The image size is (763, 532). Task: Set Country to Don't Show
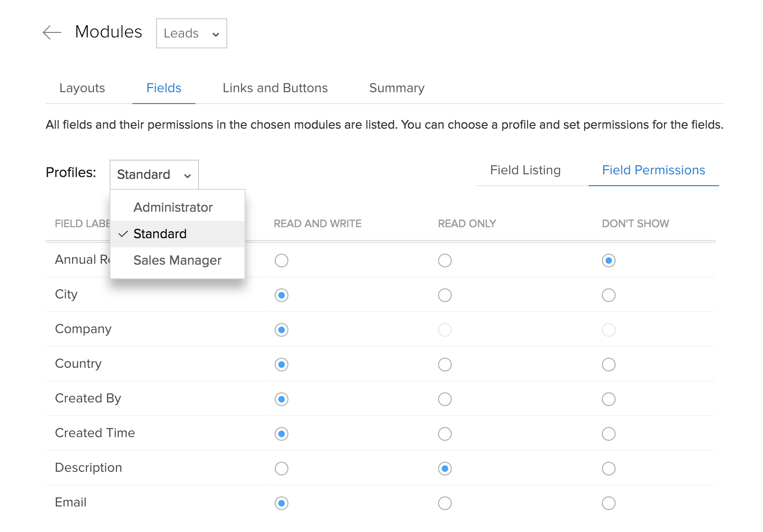click(x=609, y=365)
